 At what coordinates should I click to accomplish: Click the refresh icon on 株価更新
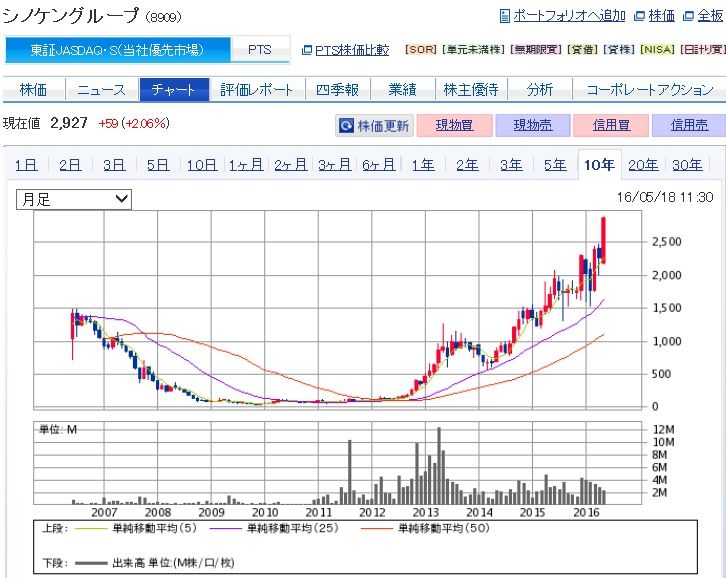pos(346,126)
